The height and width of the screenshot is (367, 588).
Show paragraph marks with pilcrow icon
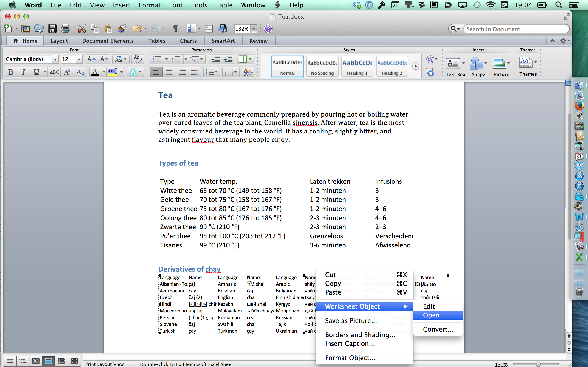point(175,29)
